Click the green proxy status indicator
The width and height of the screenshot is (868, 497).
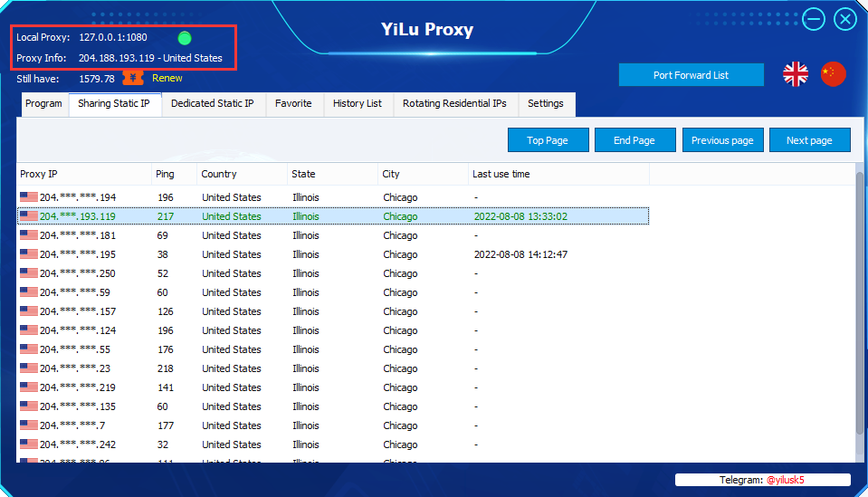185,38
